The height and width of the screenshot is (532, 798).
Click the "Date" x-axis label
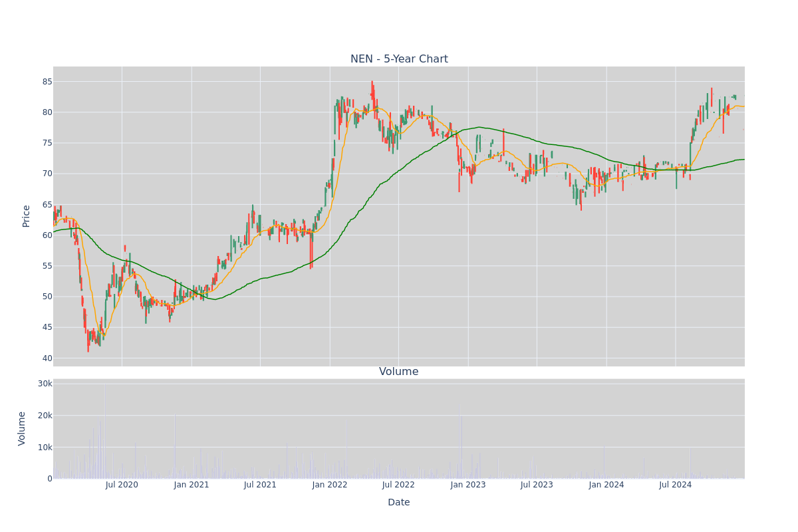click(399, 503)
